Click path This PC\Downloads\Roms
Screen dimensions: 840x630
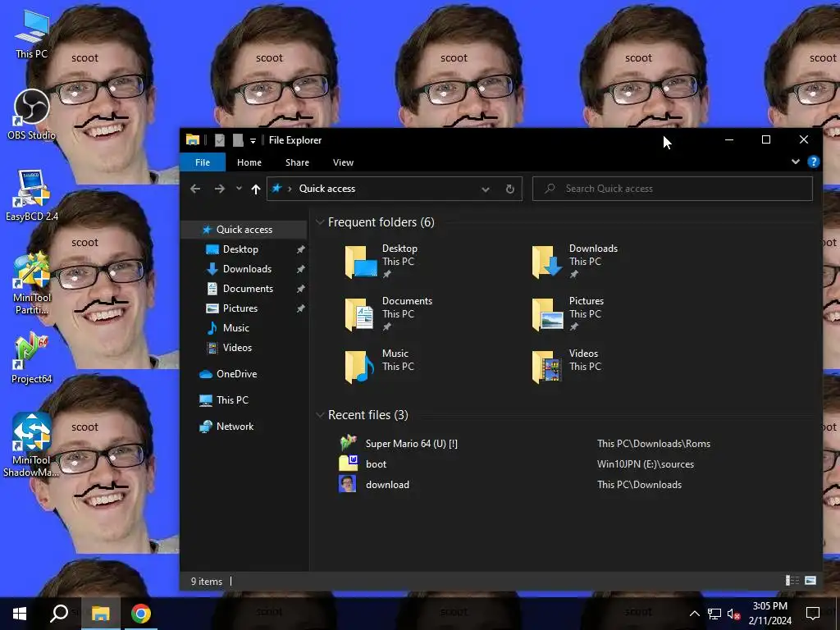[x=654, y=444]
